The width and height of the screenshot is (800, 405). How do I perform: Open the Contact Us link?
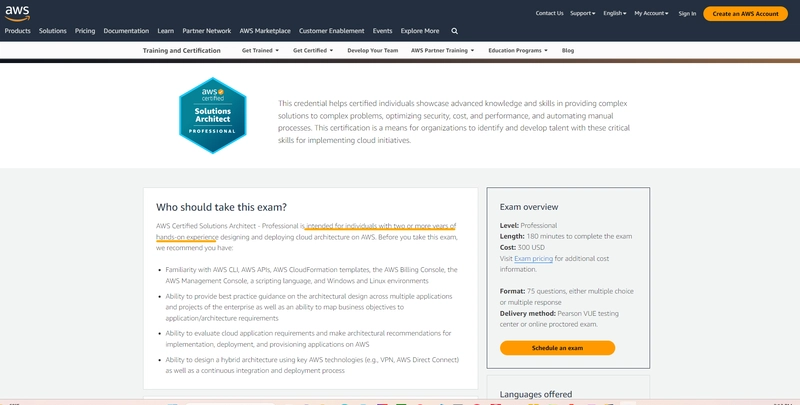(549, 13)
